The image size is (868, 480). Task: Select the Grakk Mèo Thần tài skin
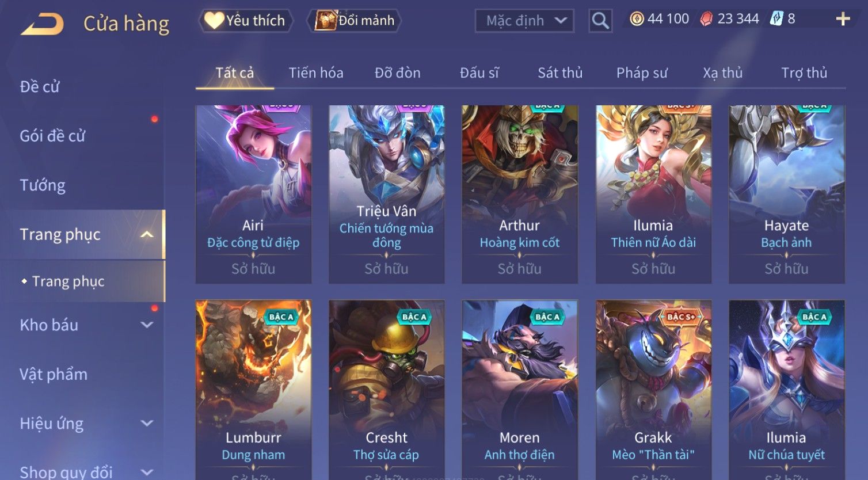(x=653, y=390)
